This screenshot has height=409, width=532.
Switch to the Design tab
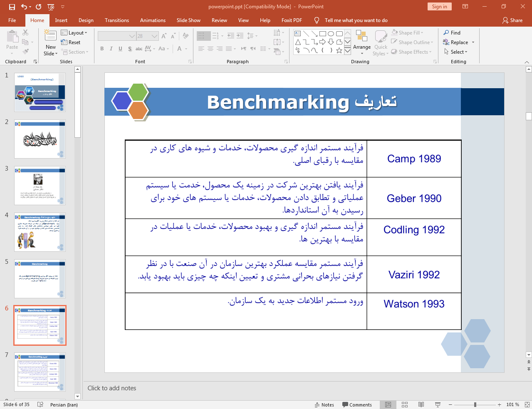[86, 20]
